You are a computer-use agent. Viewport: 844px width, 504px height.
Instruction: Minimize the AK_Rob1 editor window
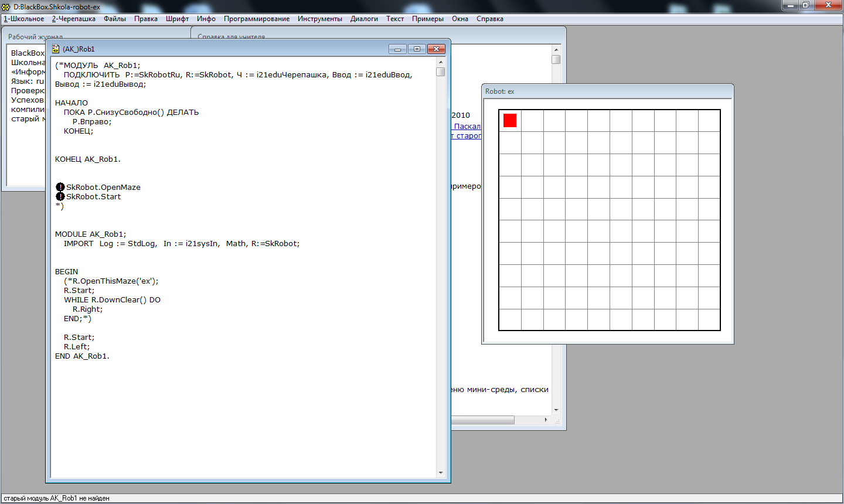click(x=397, y=49)
